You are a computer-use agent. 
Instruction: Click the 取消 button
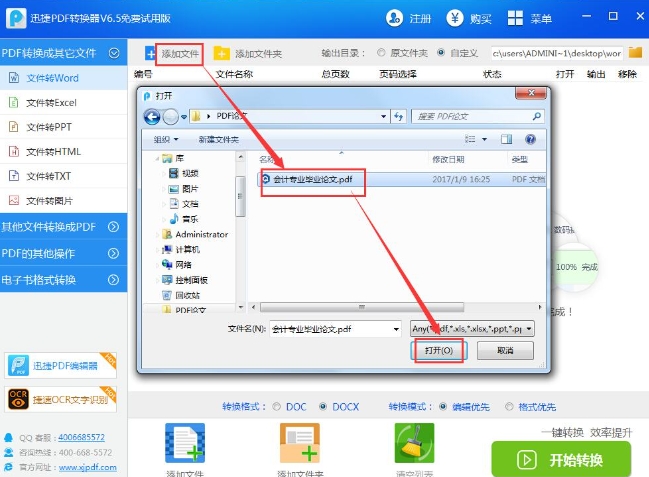coord(505,351)
